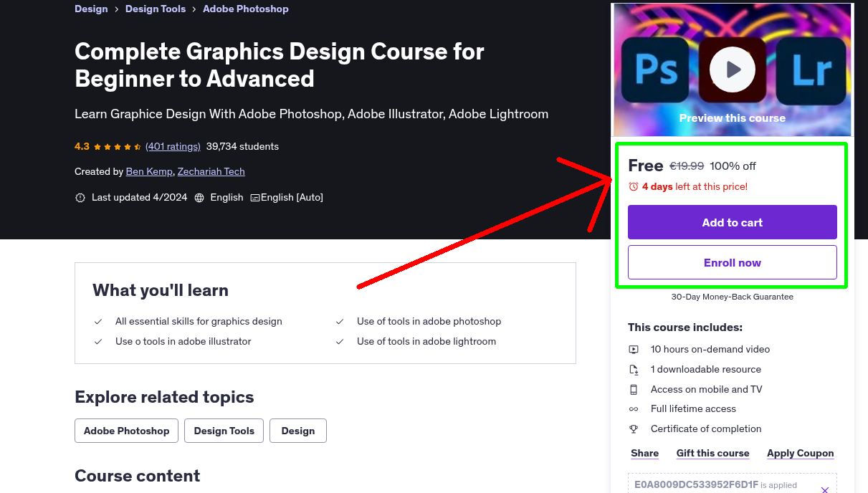868x493 pixels.
Task: Click the 1 downloadable resource text
Action: coord(706,370)
